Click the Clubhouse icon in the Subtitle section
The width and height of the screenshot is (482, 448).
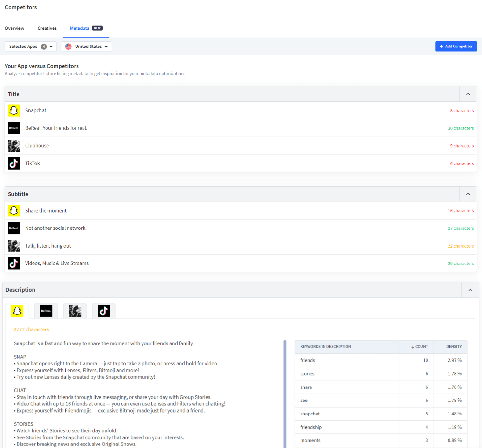click(14, 246)
